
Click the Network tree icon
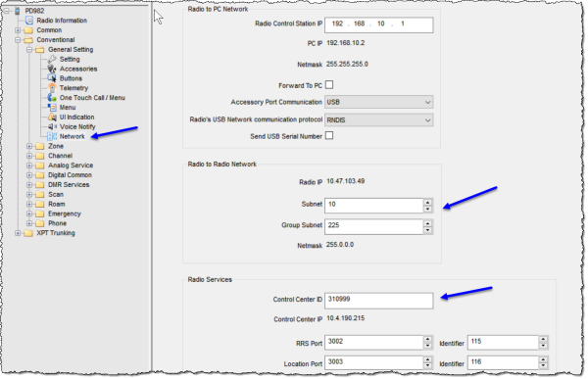point(52,136)
